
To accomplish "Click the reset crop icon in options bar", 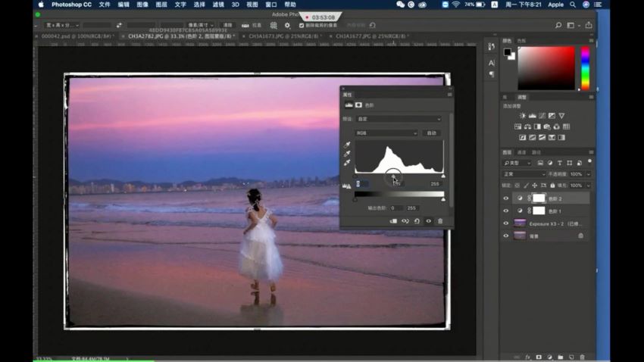I will 373,26.
